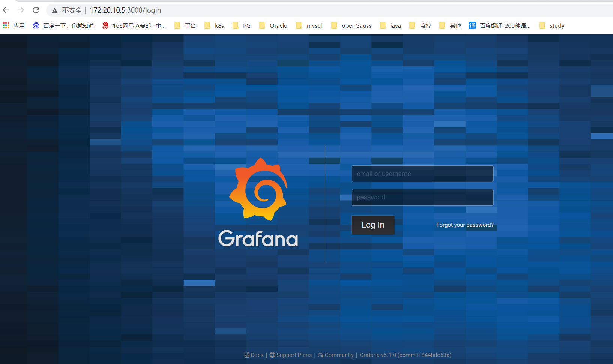
Task: Click the browser forward arrow
Action: point(21,10)
